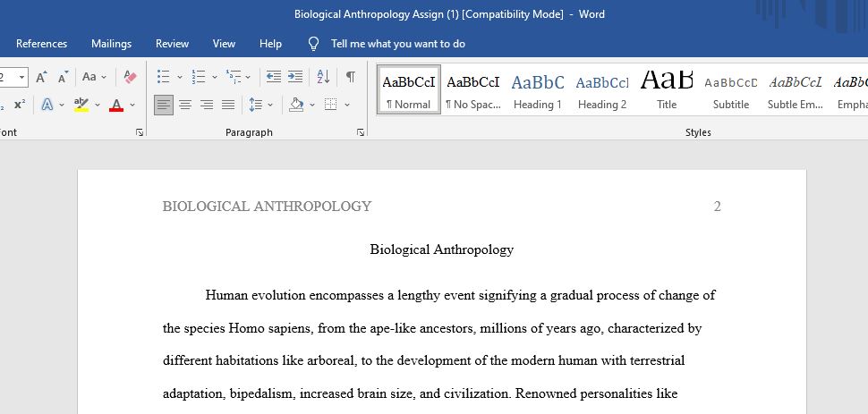This screenshot has width=868, height=414.
Task: Expand the line spacing dropdown arrow
Action: click(x=270, y=104)
